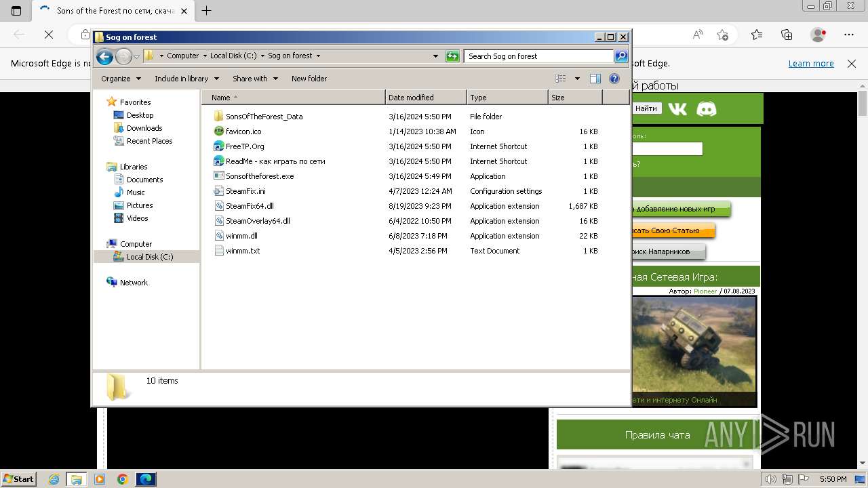868x488 pixels.
Task: Select Desktop in Favorites
Action: coord(140,115)
